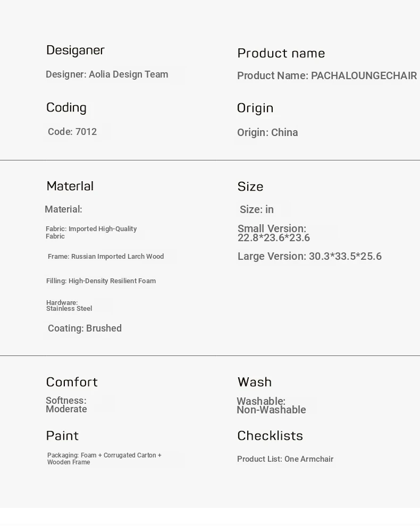The width and height of the screenshot is (420, 526).
Task: Click the Size: in unit label
Action: [257, 210]
